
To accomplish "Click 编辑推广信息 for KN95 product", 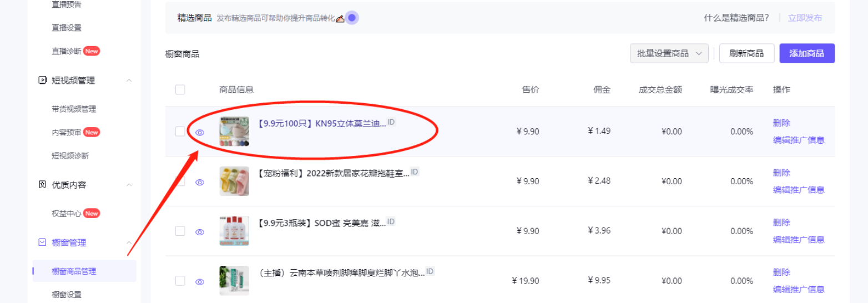I will coord(799,140).
